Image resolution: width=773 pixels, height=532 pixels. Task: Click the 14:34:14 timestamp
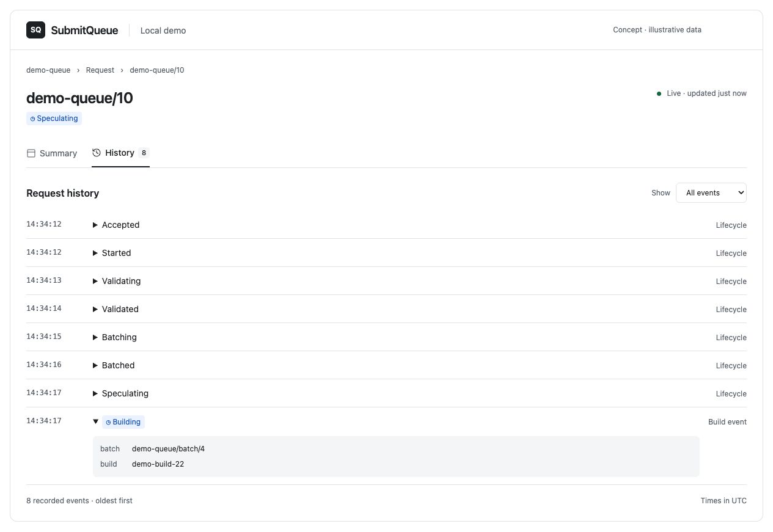point(44,308)
